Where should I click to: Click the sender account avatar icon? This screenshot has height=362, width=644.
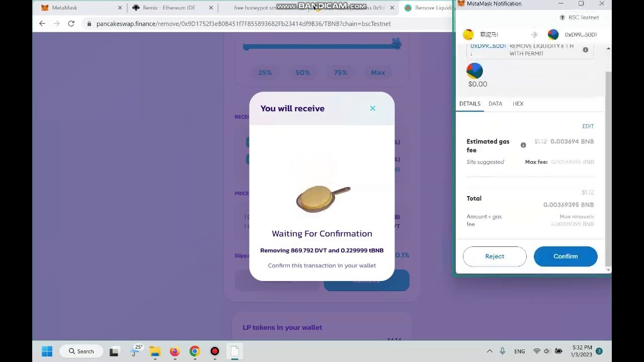(x=468, y=35)
